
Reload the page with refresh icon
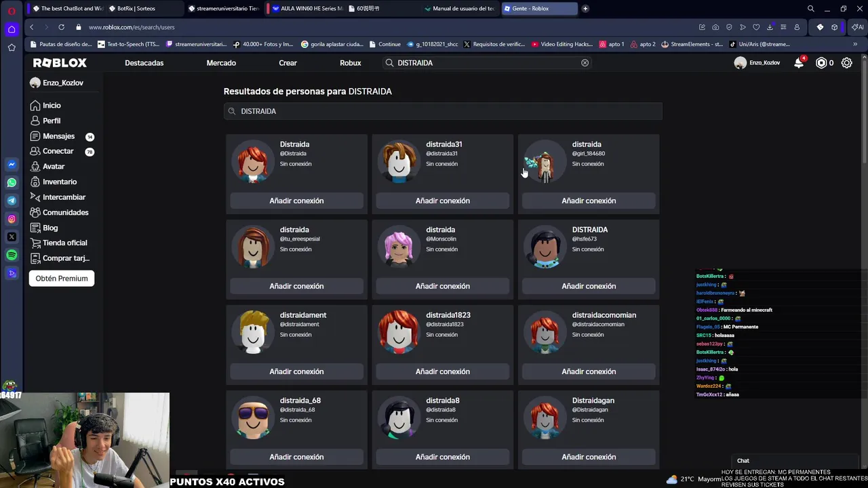click(61, 27)
